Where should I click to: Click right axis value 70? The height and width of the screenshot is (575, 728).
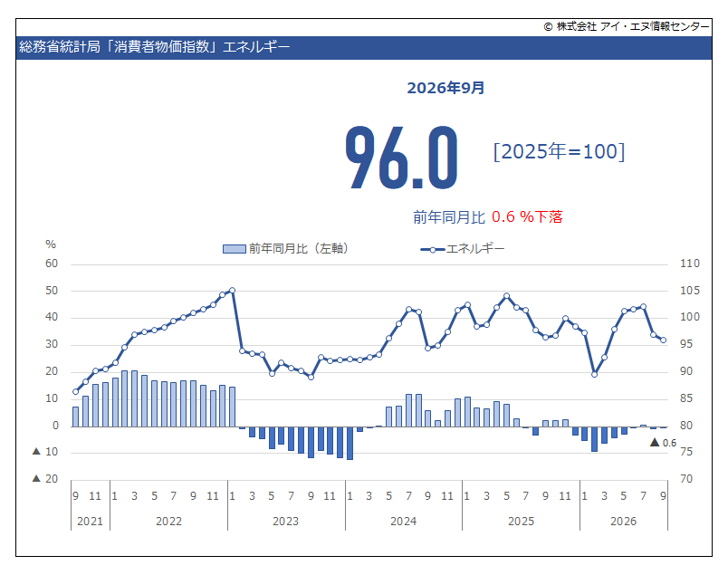point(686,479)
